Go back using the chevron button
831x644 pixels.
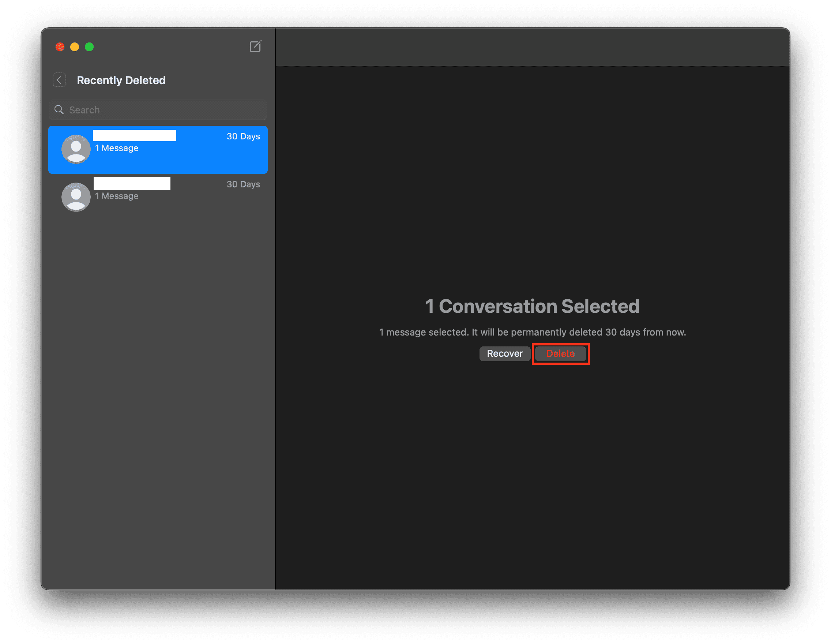pyautogui.click(x=59, y=80)
